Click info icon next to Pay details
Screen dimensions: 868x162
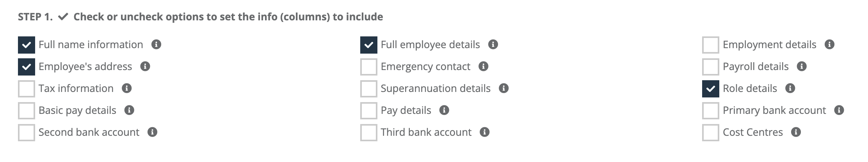444,110
